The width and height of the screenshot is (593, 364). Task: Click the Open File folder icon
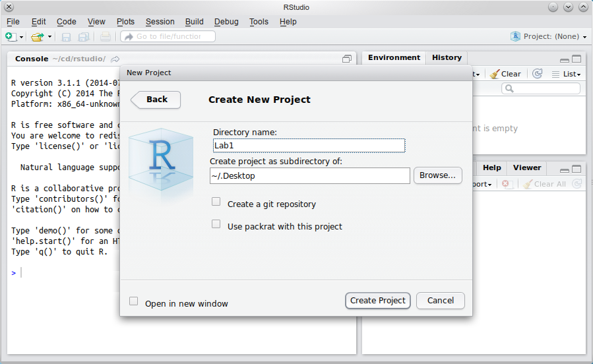[x=38, y=37]
